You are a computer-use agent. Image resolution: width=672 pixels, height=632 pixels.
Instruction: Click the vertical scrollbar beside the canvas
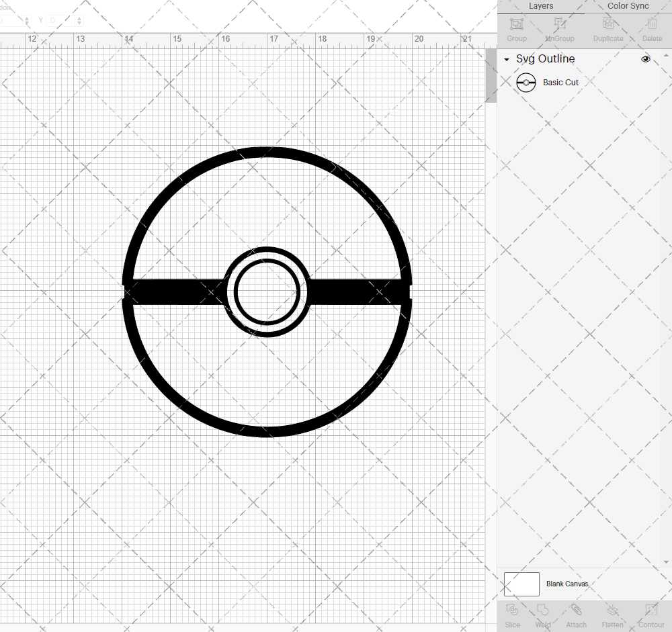(491, 74)
